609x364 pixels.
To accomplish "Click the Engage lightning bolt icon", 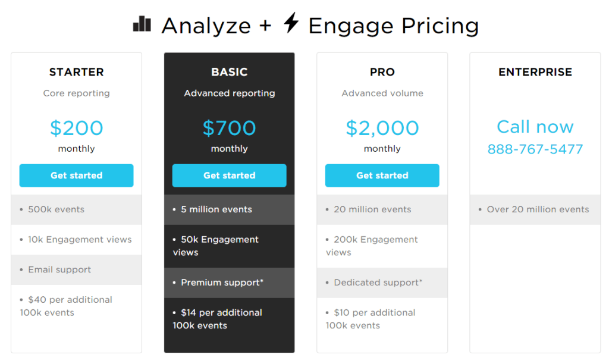I will click(x=291, y=24).
